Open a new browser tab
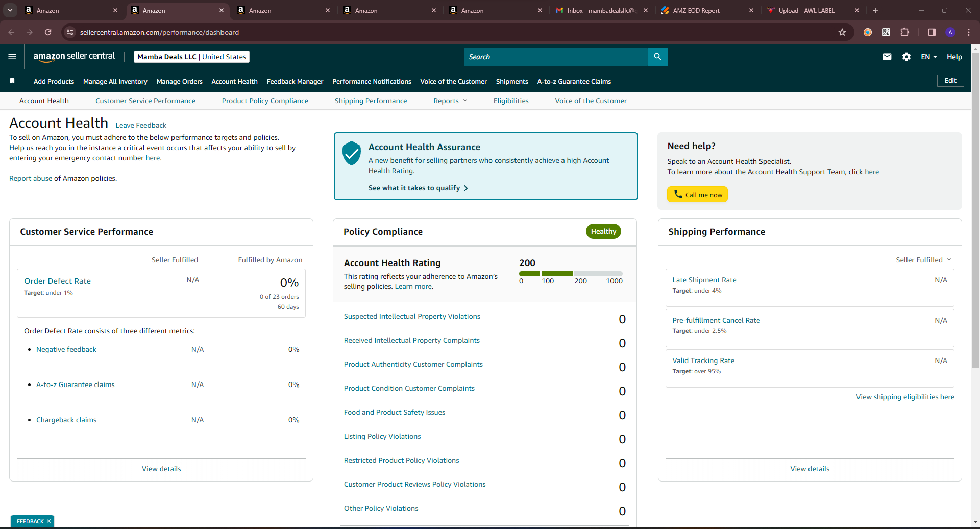Image resolution: width=980 pixels, height=529 pixels. click(x=875, y=10)
